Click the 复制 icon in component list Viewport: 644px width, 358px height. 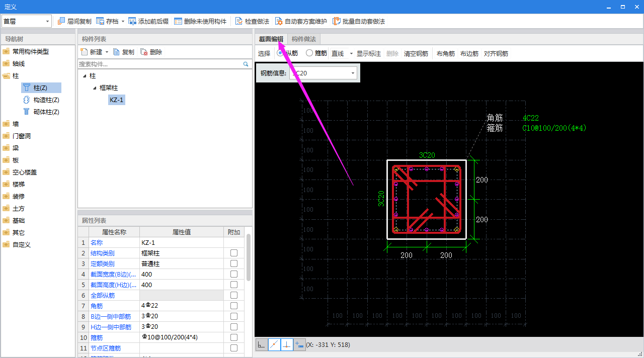click(x=116, y=52)
